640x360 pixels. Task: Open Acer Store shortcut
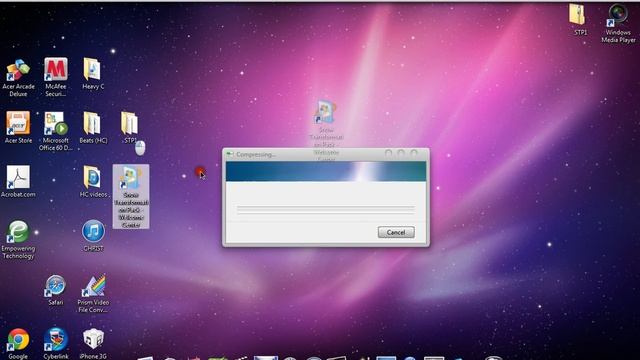click(18, 127)
